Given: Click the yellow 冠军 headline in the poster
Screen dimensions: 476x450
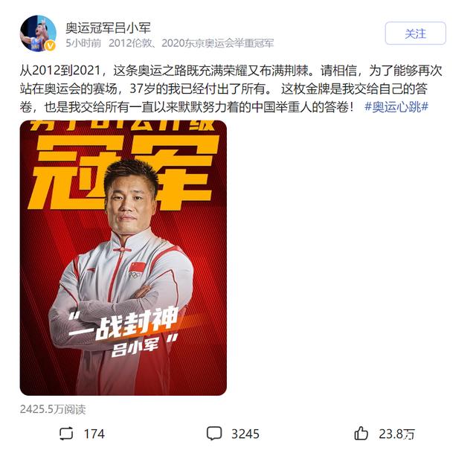Looking at the screenshot, I should (124, 172).
